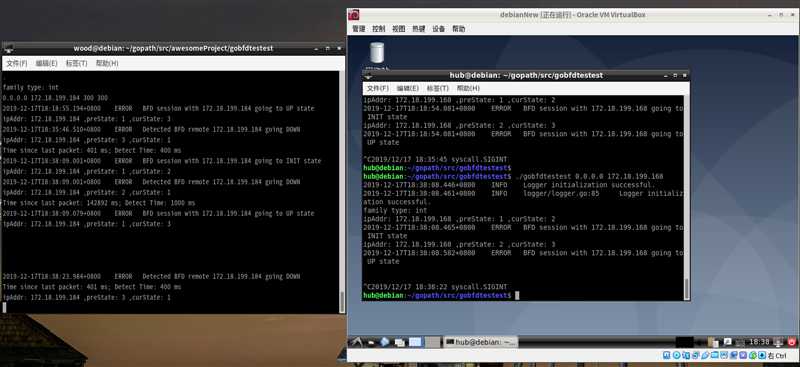Open 文件(F) menu in wood@debian terminal

click(x=16, y=63)
